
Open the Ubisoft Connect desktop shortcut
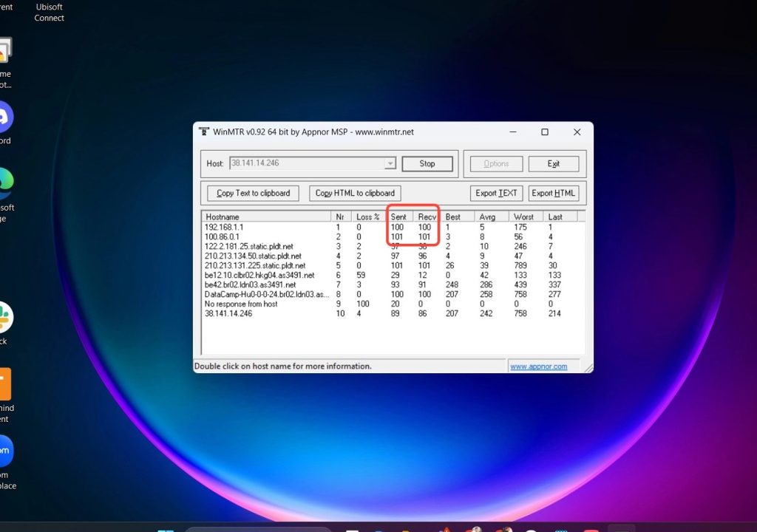coord(49,12)
